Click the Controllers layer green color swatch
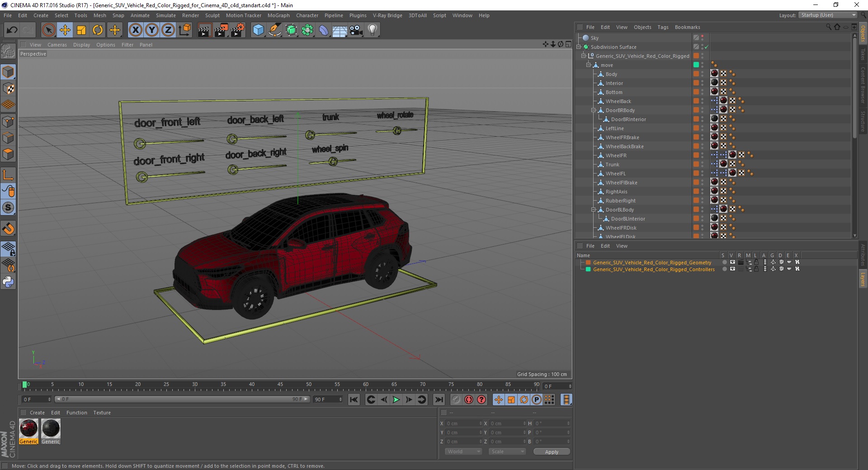The height and width of the screenshot is (470, 868). 588,269
